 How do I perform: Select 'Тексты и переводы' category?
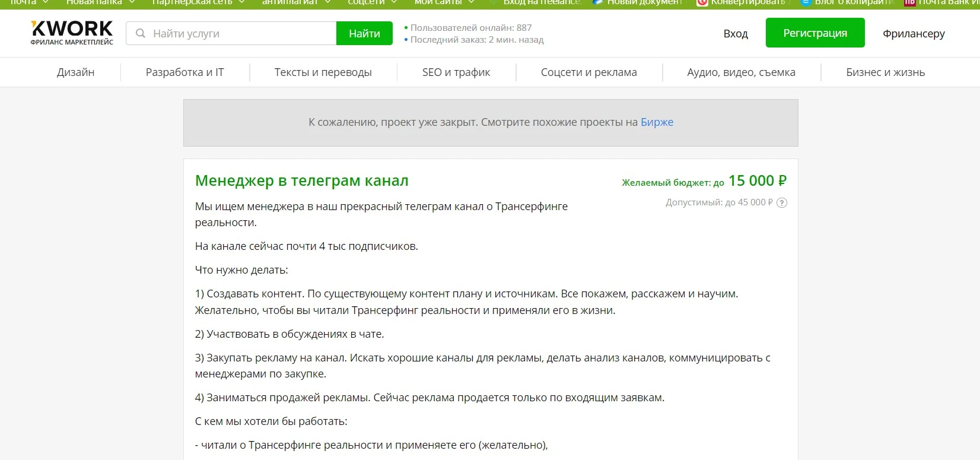(323, 72)
